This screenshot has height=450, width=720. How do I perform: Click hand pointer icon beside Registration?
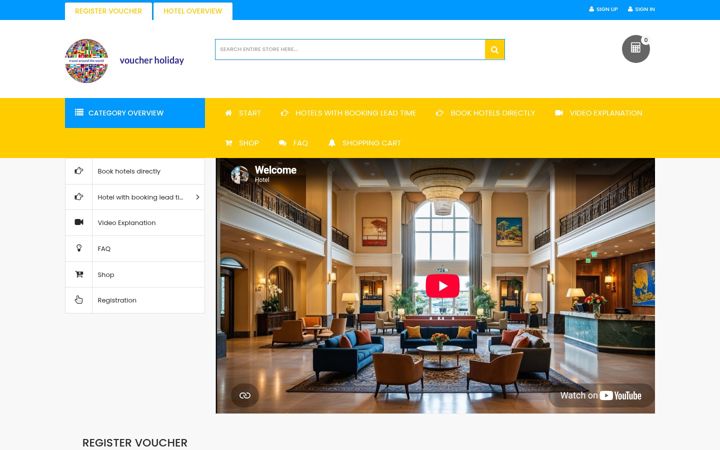[79, 300]
